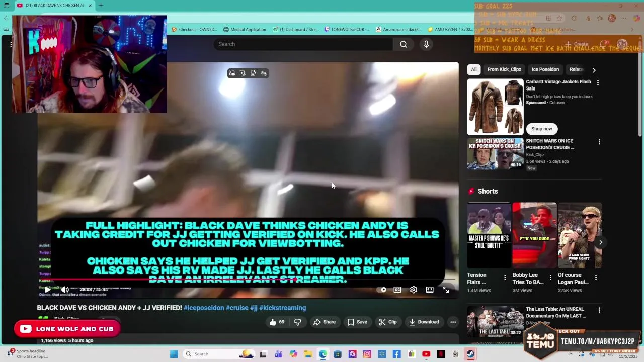The image size is (644, 362).
Task: Open options menu for the Carhartt ad
Action: [598, 82]
